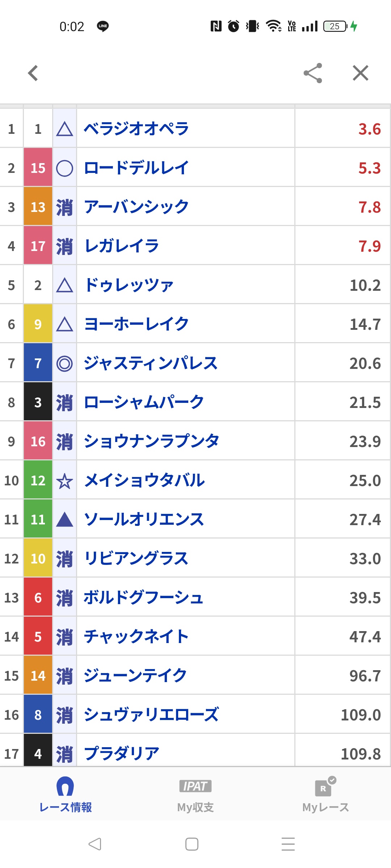Tap the double-circle mark beside ジャスティンパレス
The height and width of the screenshot is (868, 391).
64,363
